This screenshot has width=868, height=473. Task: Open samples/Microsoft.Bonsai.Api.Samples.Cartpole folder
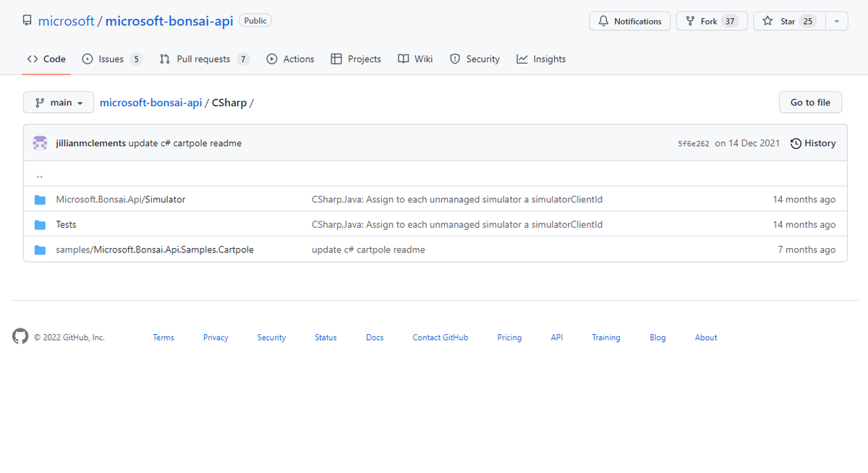click(x=155, y=250)
